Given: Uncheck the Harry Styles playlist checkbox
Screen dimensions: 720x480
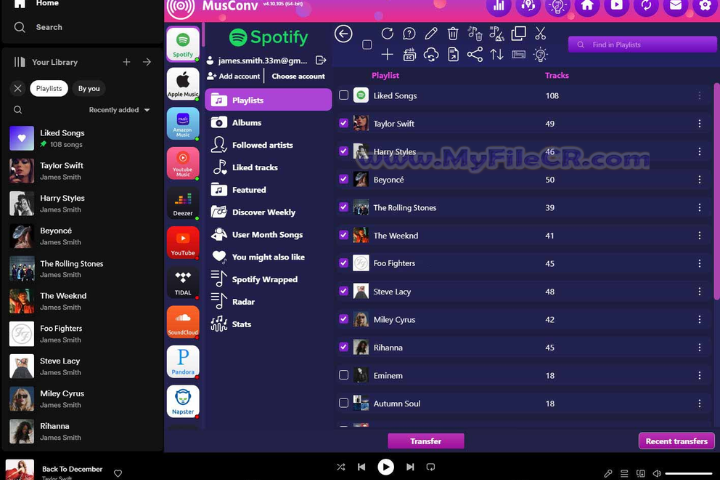Looking at the screenshot, I should point(343,151).
